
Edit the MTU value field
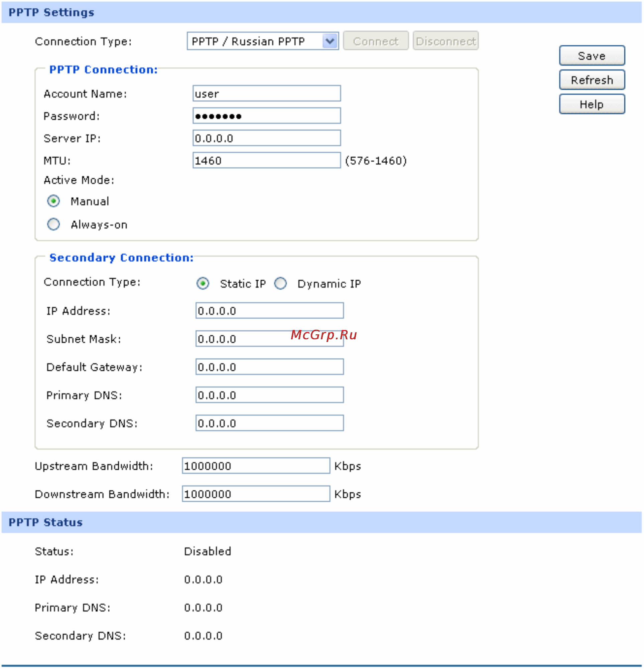[267, 160]
